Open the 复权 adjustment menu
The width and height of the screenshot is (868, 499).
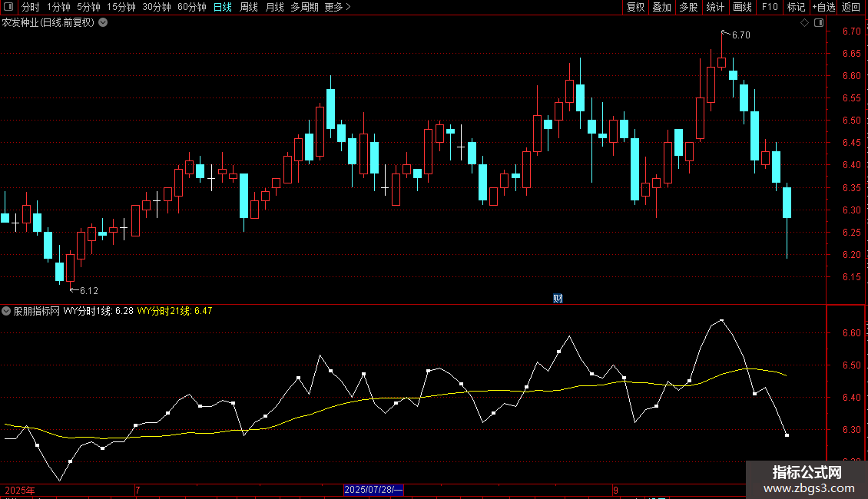click(635, 7)
